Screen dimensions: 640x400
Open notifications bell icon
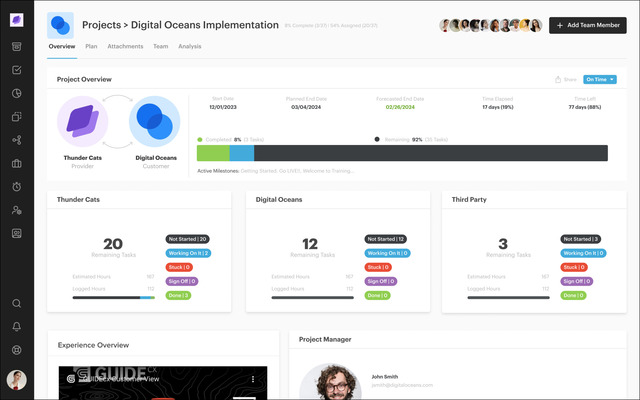(x=17, y=327)
